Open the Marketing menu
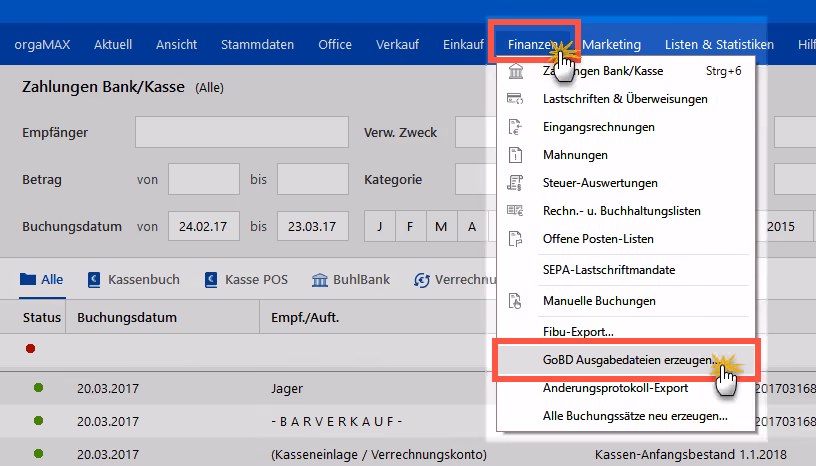This screenshot has height=466, width=816. [x=611, y=45]
